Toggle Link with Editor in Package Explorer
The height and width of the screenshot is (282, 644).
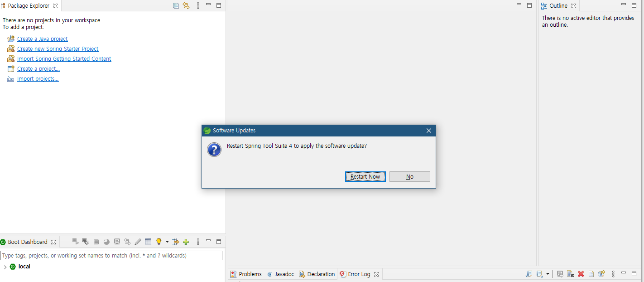pos(186,6)
